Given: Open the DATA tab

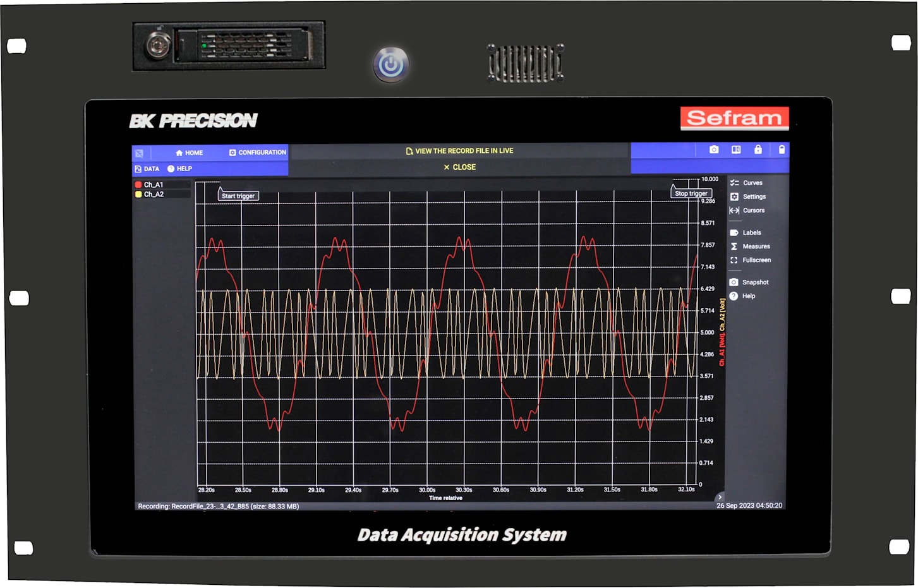Looking at the screenshot, I should (147, 169).
